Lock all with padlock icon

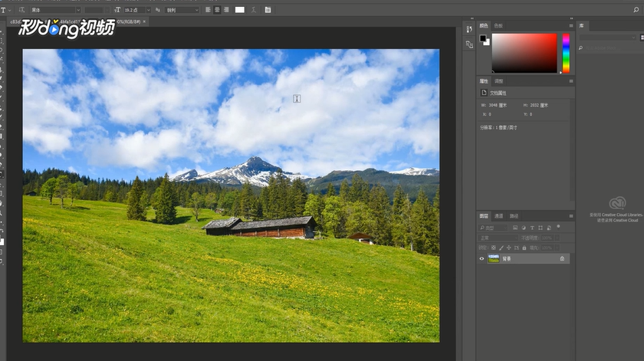coord(524,248)
